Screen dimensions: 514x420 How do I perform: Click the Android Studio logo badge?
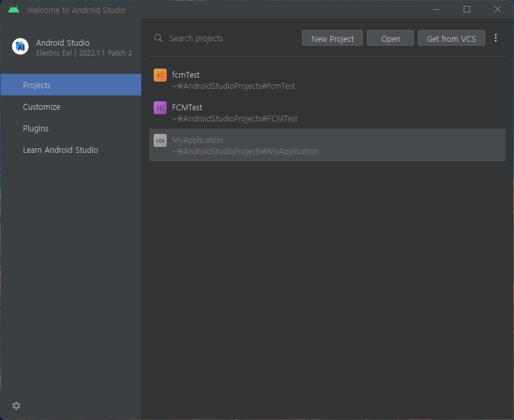click(20, 47)
